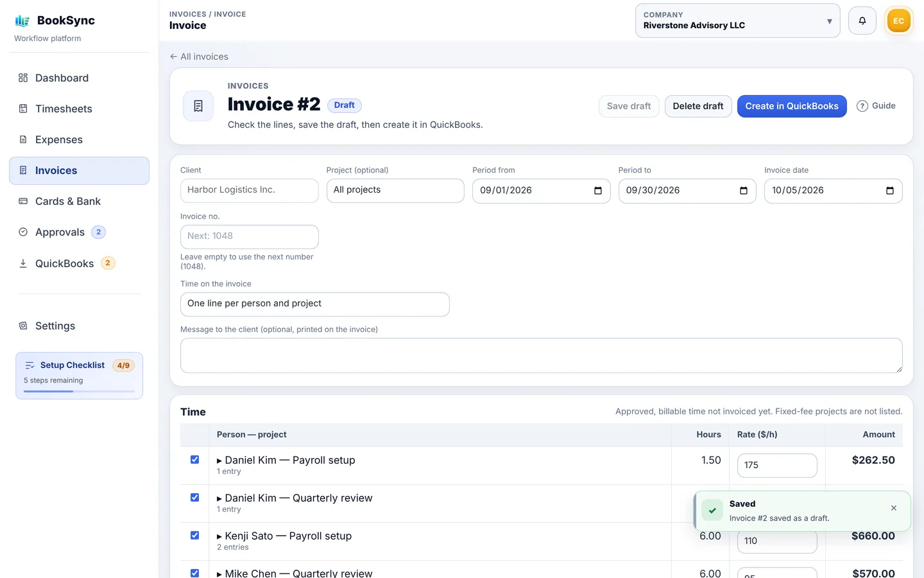Screen dimensions: 924x578
Task: Click the invoice document icon beside Invoice #2
Action: 198,106
